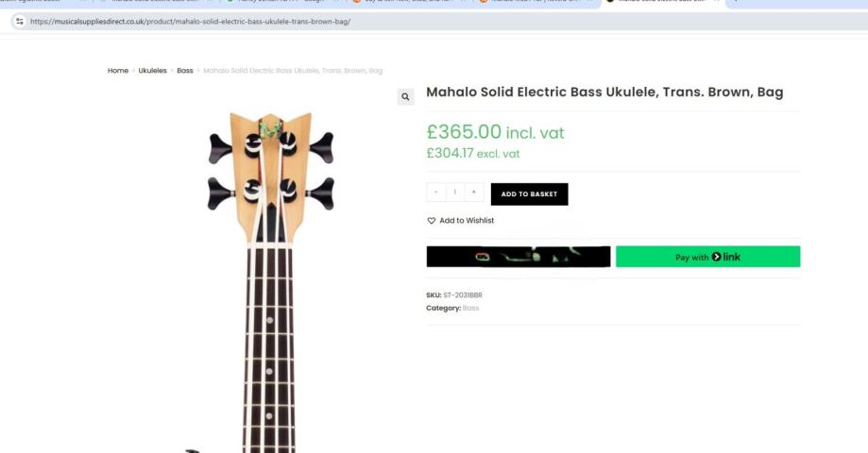Click the Add to Wishlist text link

(x=467, y=221)
